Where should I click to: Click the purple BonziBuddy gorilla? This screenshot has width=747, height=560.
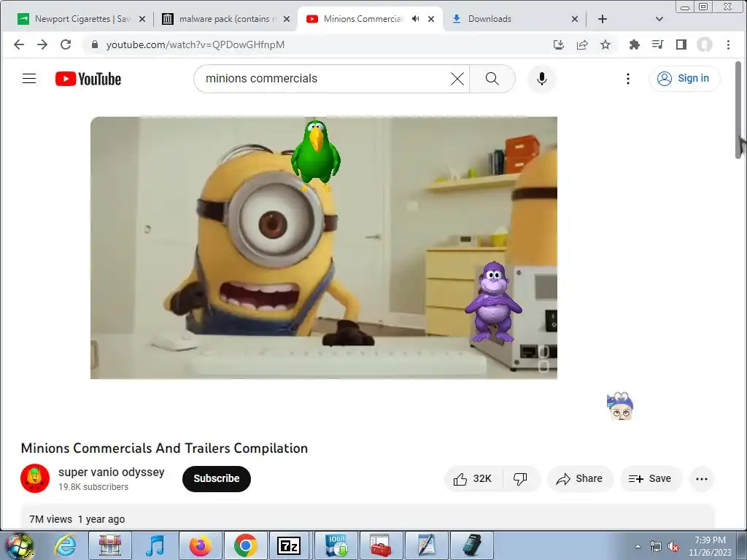(x=493, y=301)
